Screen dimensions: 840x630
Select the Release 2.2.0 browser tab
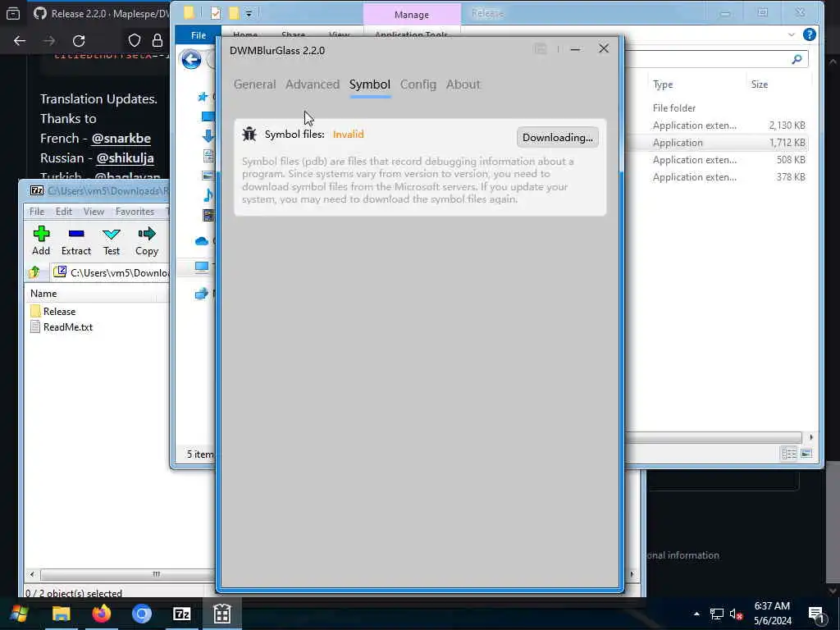pyautogui.click(x=99, y=13)
